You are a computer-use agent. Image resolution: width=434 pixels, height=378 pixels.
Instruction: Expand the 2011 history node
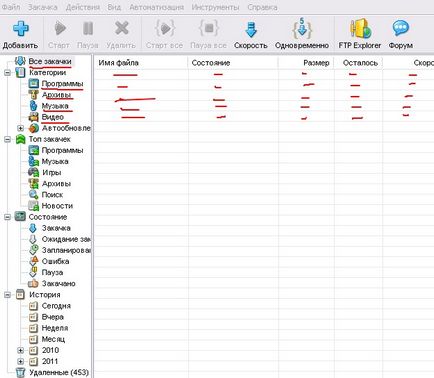coord(20,361)
